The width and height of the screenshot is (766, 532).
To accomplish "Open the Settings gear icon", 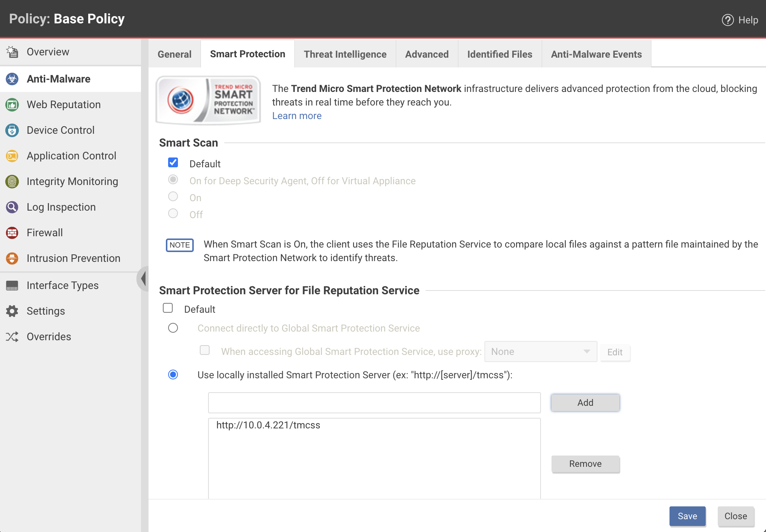I will 12,311.
